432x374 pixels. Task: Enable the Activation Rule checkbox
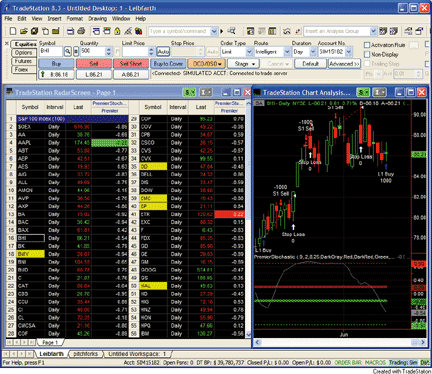click(367, 45)
